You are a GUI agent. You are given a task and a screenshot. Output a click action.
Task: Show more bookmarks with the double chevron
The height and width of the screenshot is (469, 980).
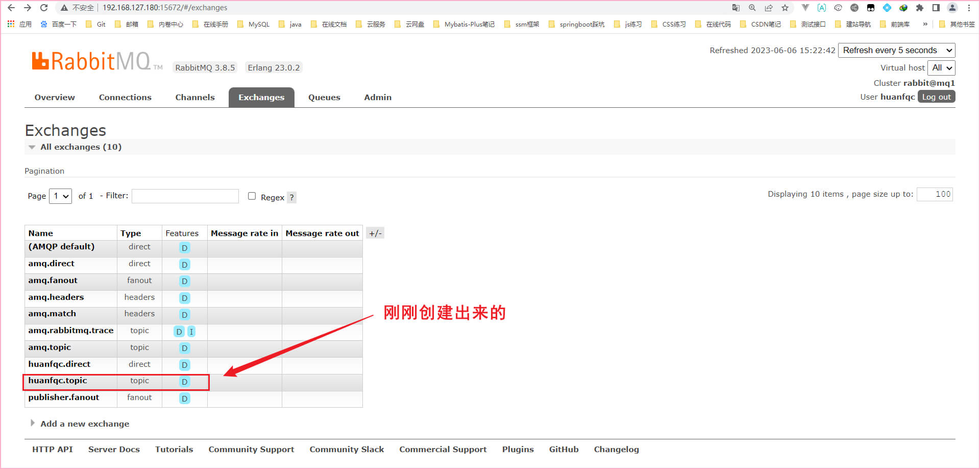coord(925,24)
